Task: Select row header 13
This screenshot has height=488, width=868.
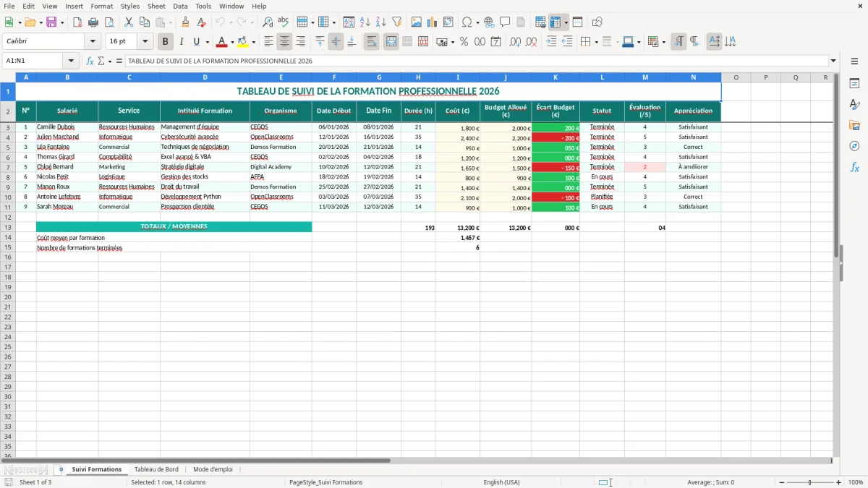Action: coord(7,227)
